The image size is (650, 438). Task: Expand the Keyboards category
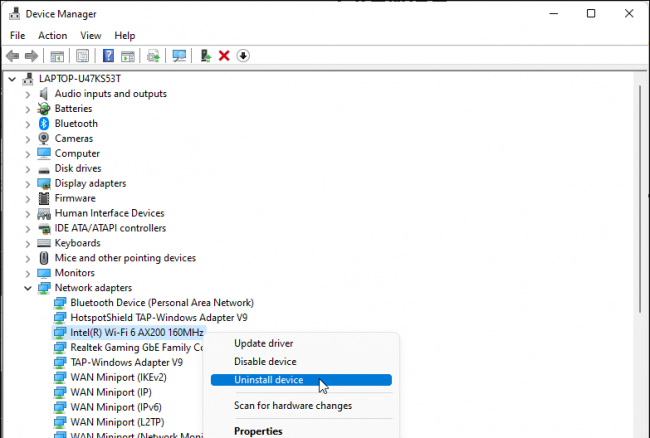(x=27, y=243)
